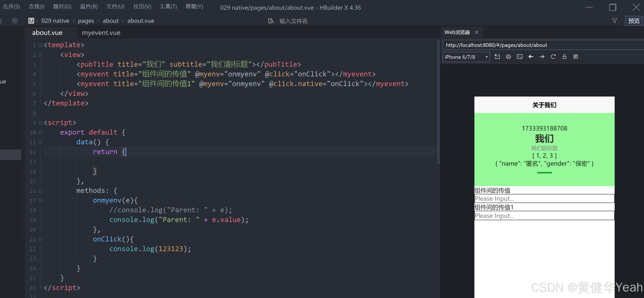Click line number 12 in the gutter
644x298 pixels.
pyautogui.click(x=33, y=152)
